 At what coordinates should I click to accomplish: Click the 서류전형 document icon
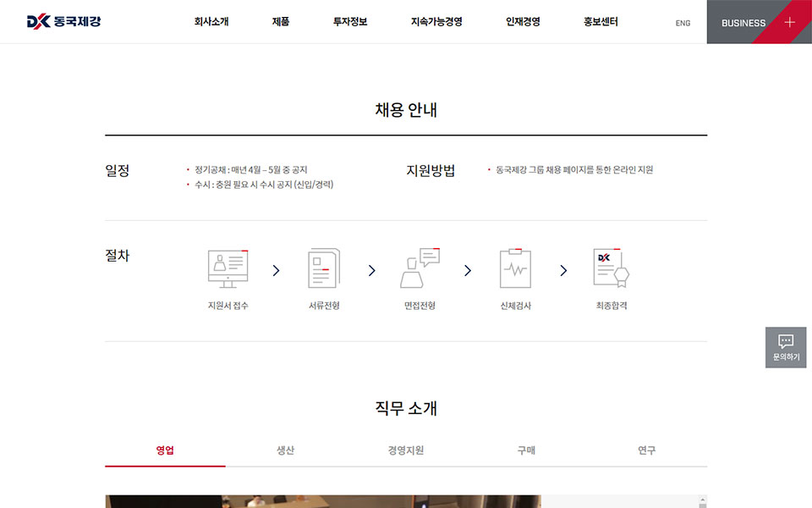click(x=323, y=268)
